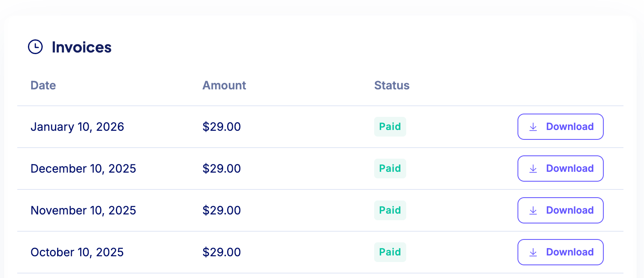
Task: Click the Paid badge for October 2025
Action: pos(390,252)
